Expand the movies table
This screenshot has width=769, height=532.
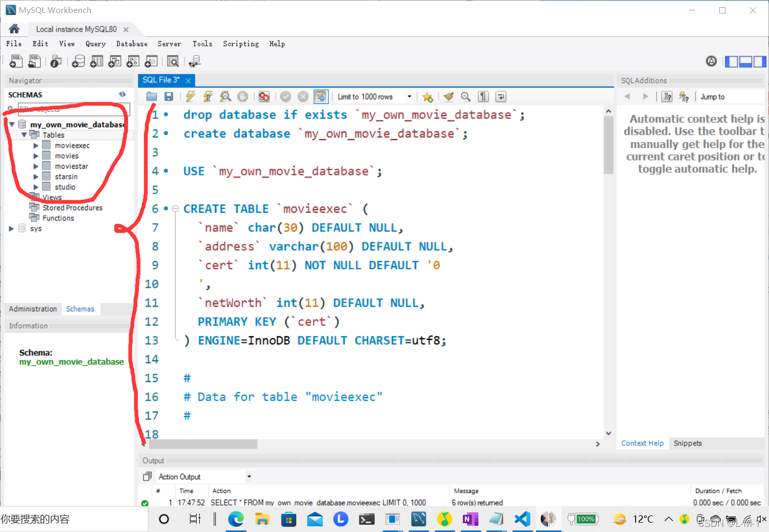[x=36, y=156]
